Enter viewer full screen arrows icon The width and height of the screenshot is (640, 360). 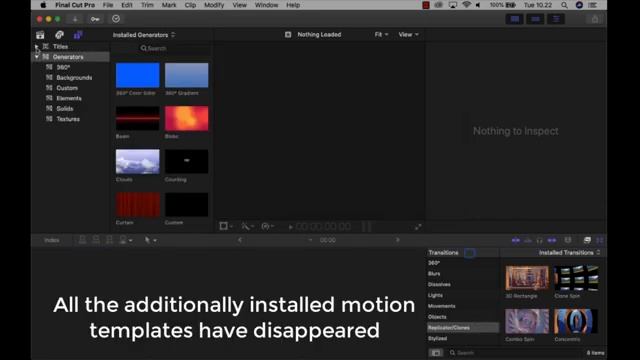click(418, 227)
